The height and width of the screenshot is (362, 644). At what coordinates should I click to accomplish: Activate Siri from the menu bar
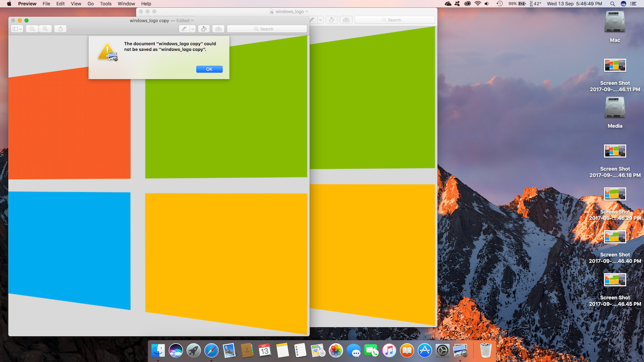(624, 4)
